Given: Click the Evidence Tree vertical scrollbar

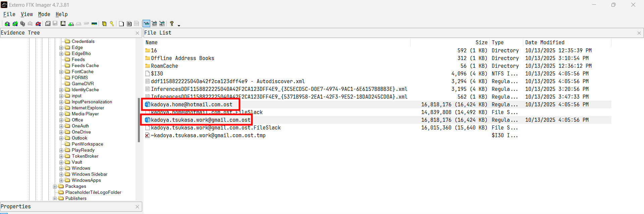Looking at the screenshot, I should (x=139, y=120).
